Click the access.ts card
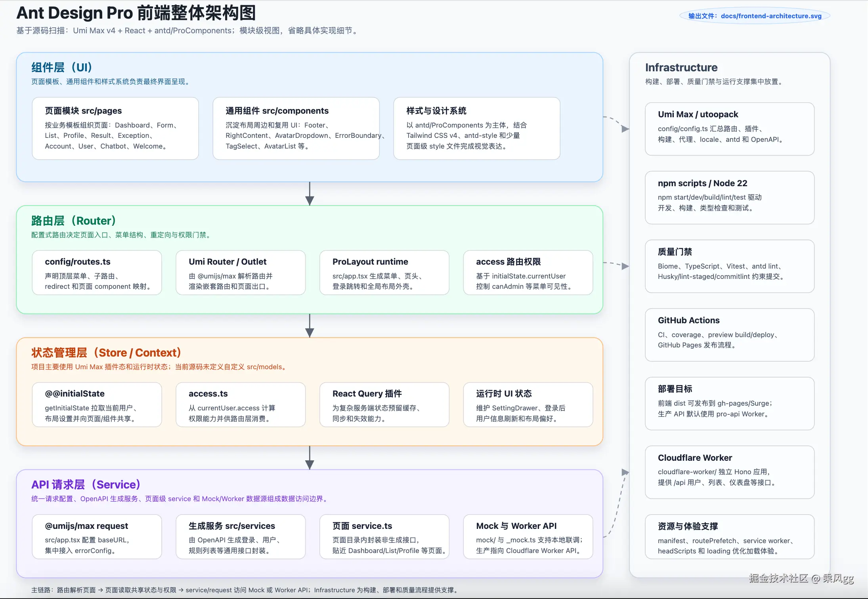The image size is (868, 599). 241,404
